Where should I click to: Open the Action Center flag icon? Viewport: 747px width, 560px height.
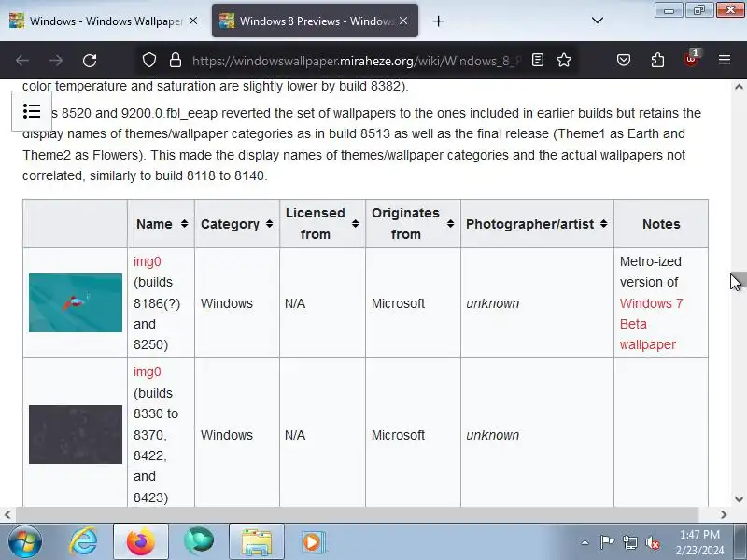pos(607,542)
